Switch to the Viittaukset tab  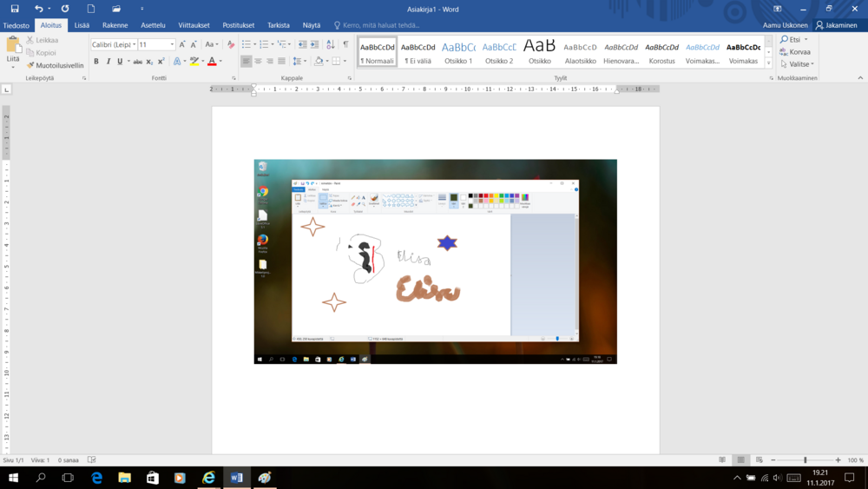tap(194, 25)
